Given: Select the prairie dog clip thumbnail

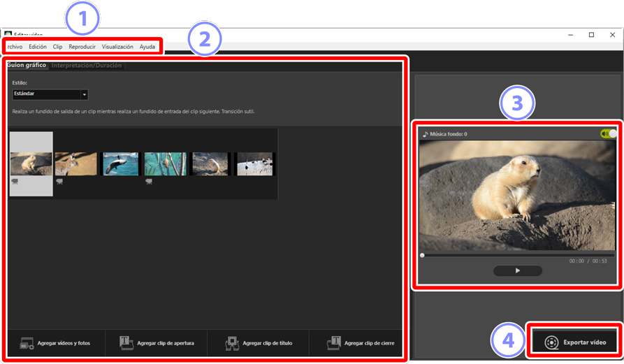Looking at the screenshot, I should point(31,163).
